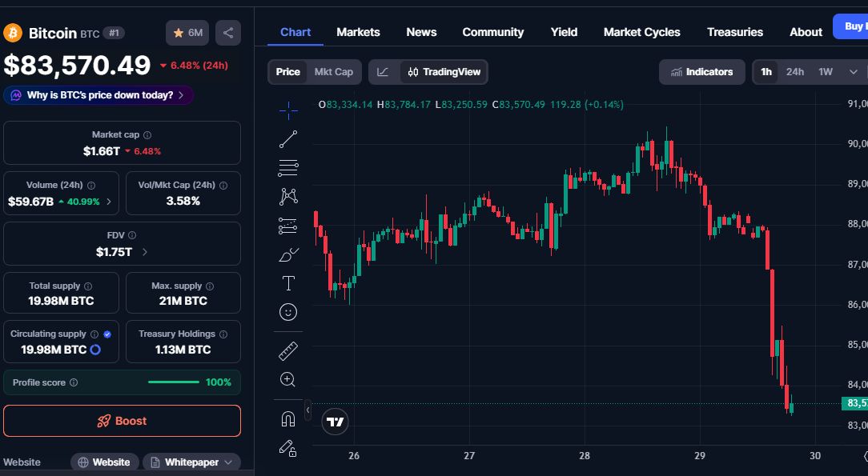Select the brush drawing tool
The image size is (868, 476).
(x=287, y=254)
